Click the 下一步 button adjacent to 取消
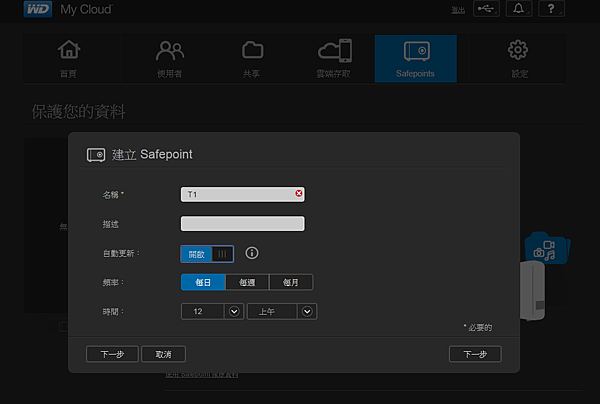This screenshot has height=404, width=600. pyautogui.click(x=112, y=354)
